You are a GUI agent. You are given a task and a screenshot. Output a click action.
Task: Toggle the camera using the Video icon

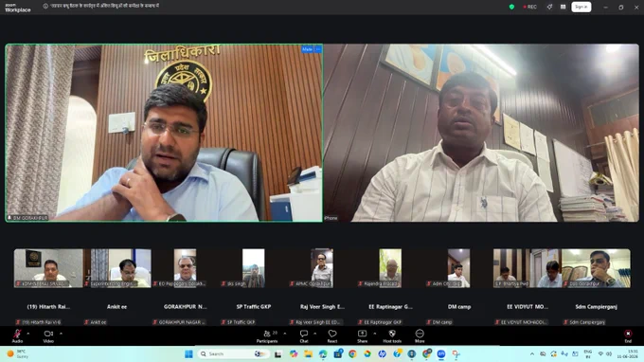coord(48,335)
